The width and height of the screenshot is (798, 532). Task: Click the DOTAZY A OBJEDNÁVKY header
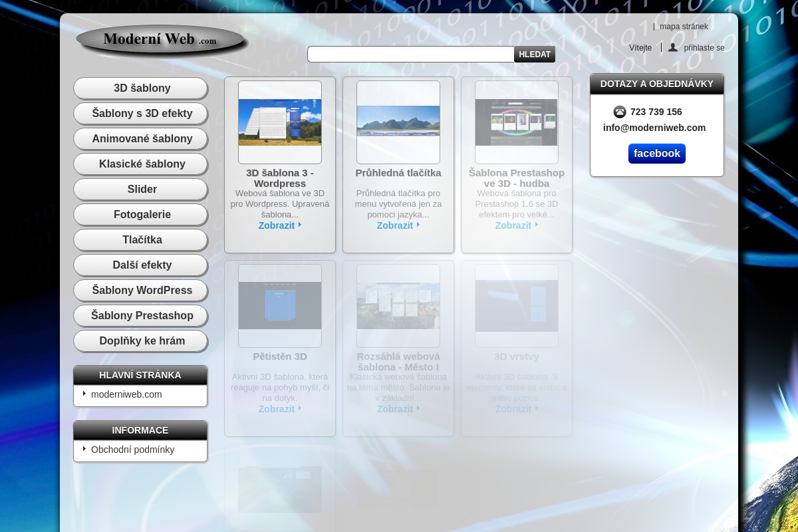657,84
